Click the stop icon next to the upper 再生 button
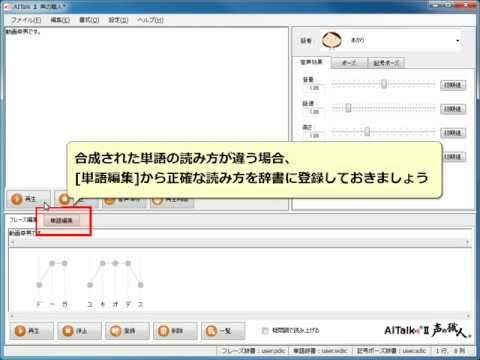 (x=63, y=199)
